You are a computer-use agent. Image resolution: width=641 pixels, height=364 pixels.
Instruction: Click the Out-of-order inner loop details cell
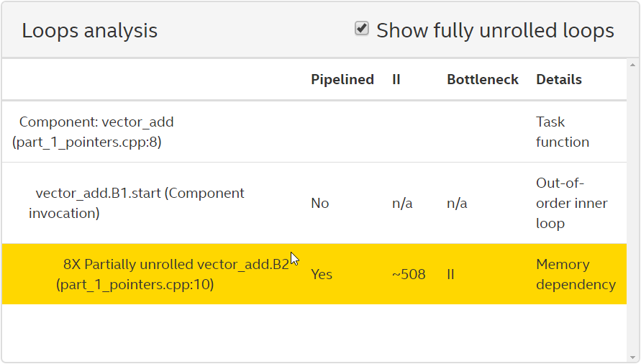[x=571, y=203]
